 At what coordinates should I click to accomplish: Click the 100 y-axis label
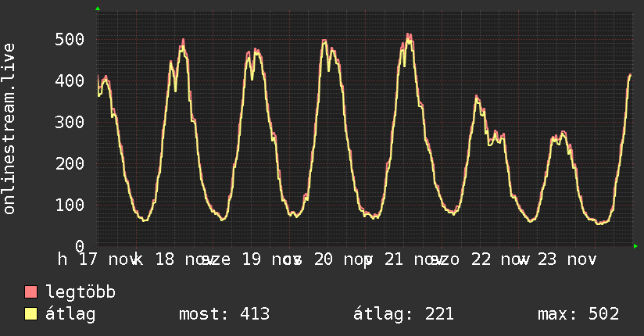point(70,205)
